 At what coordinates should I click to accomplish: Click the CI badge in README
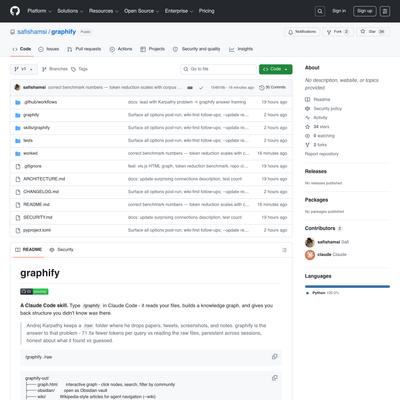click(x=34, y=292)
